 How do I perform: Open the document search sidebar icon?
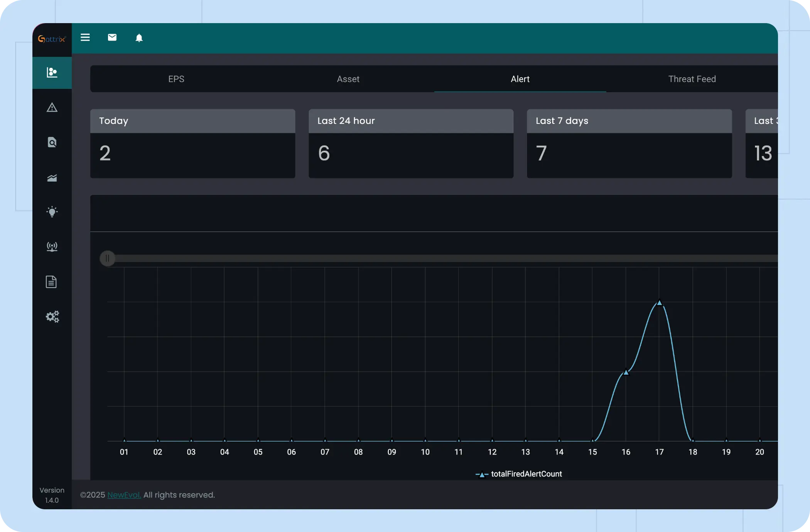[52, 142]
